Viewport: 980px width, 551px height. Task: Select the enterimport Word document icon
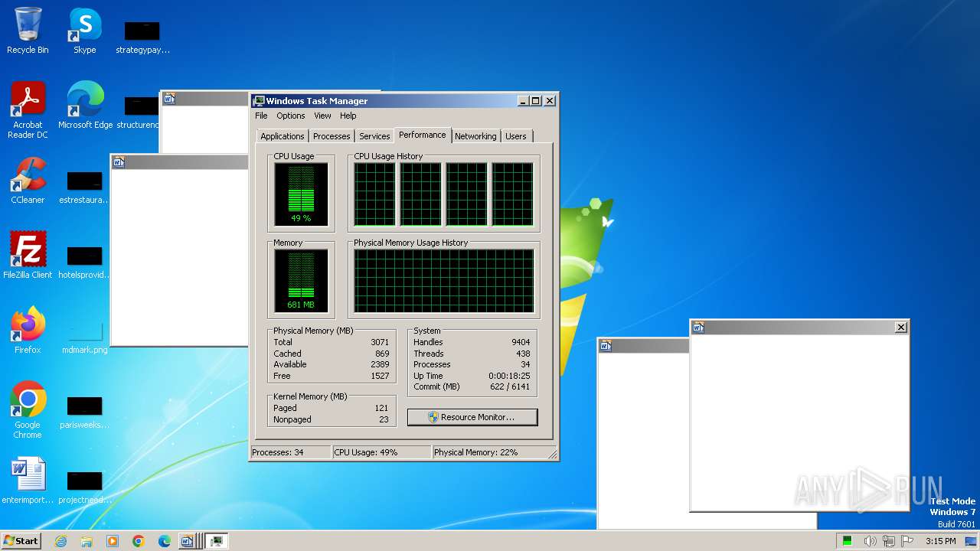tap(28, 481)
